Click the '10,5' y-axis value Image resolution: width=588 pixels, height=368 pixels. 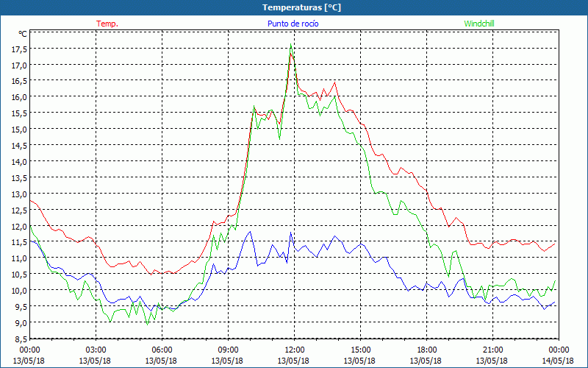20,274
